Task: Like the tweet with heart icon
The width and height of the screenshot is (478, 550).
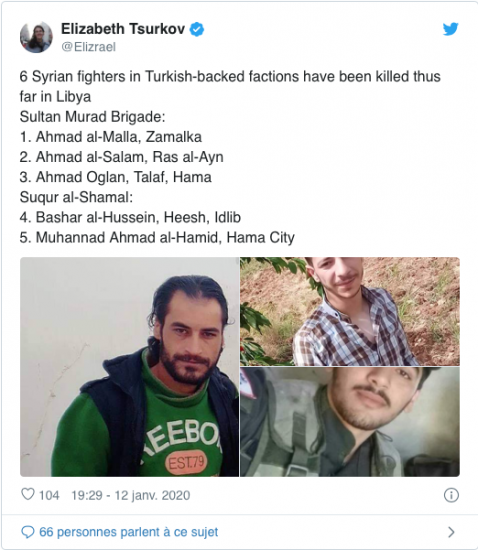Action: point(28,495)
